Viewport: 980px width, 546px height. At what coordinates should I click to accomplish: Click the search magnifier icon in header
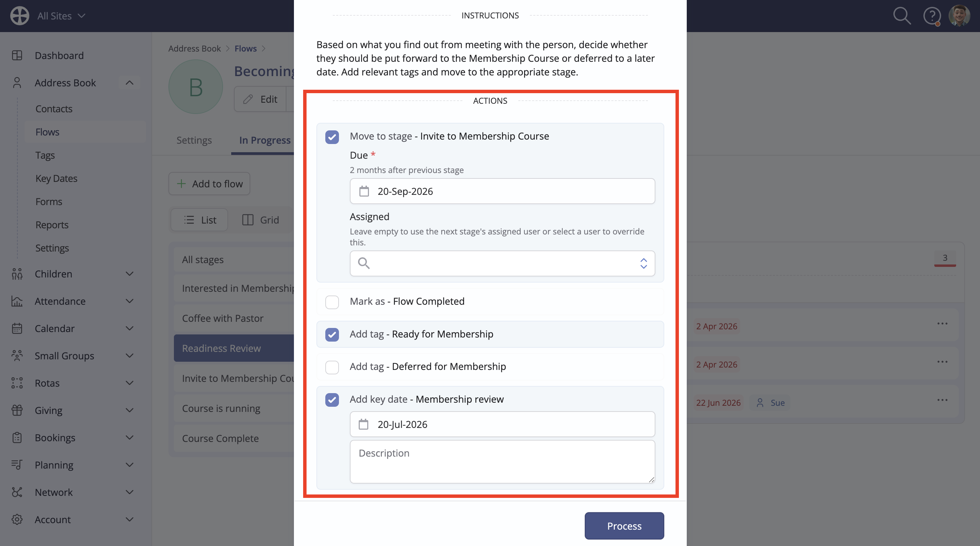pyautogui.click(x=902, y=16)
